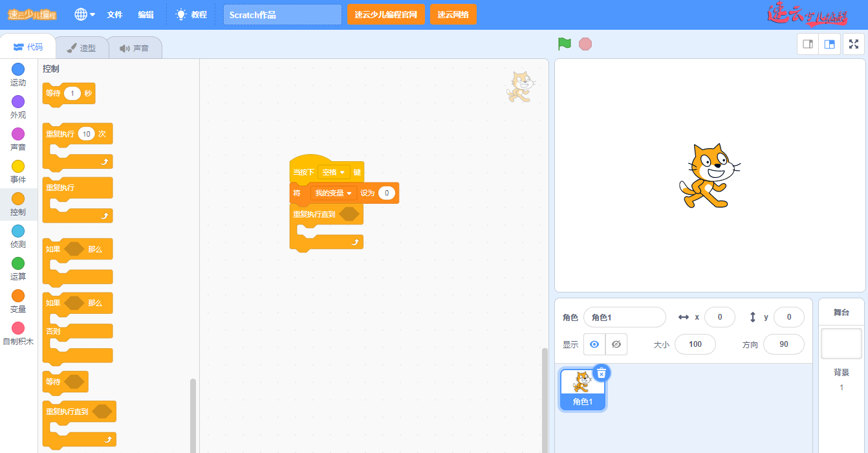Click the block palette vertical scrollbar

tap(192, 414)
